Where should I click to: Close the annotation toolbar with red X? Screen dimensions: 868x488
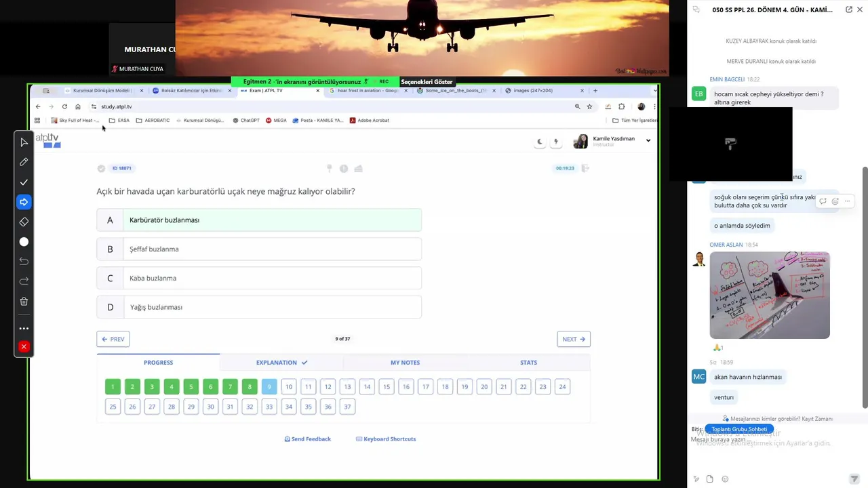(x=24, y=347)
